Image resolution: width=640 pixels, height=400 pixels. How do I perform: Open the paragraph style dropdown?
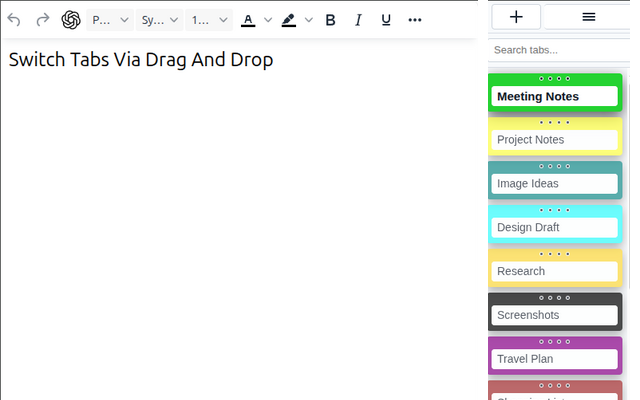point(110,20)
